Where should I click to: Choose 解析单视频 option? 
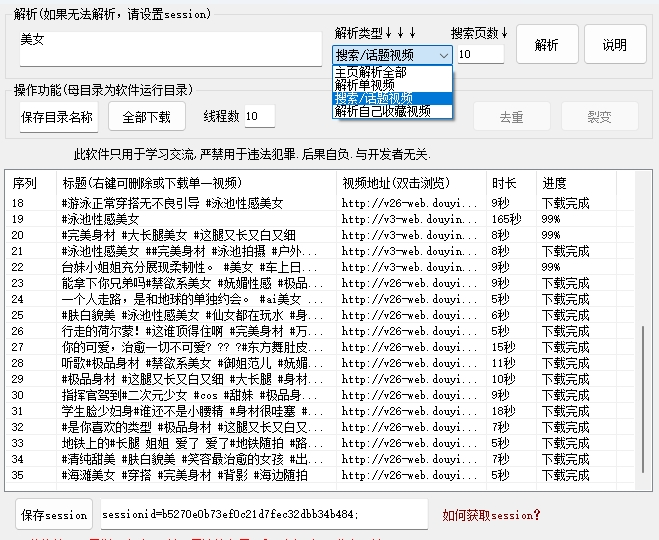click(364, 86)
